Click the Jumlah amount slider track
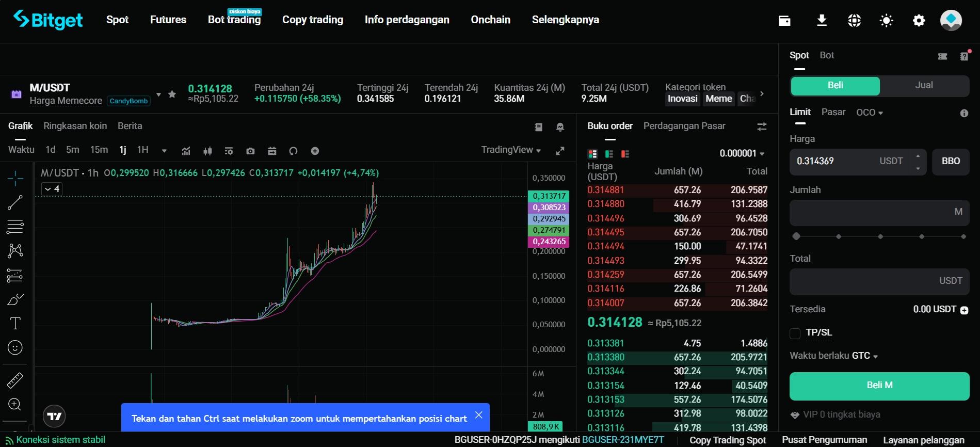This screenshot has width=980, height=447. coord(879,236)
